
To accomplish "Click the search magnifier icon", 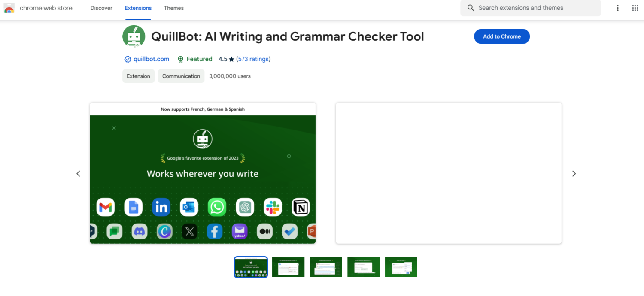I will pyautogui.click(x=471, y=8).
